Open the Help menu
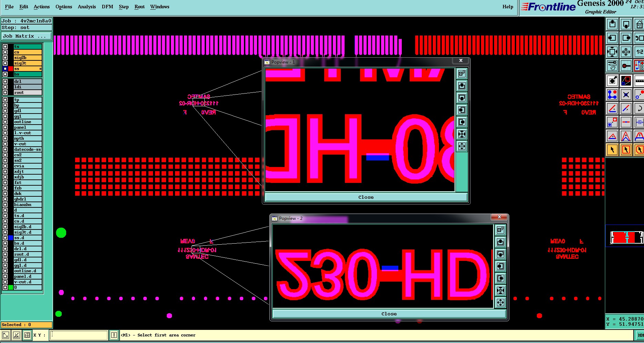This screenshot has height=343, width=644. 508,7
